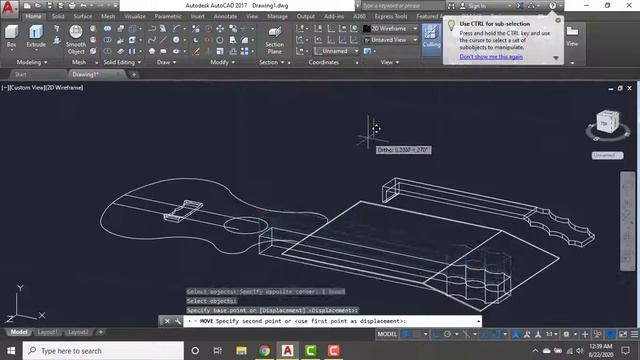Close the command line with X button
640x360 pixels.
tap(167, 321)
